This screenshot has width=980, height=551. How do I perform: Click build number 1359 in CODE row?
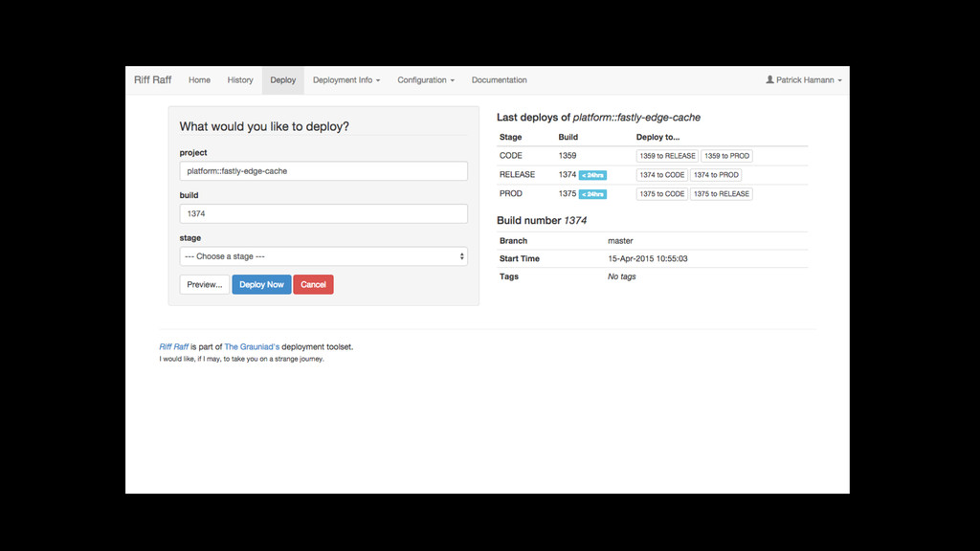click(x=568, y=156)
